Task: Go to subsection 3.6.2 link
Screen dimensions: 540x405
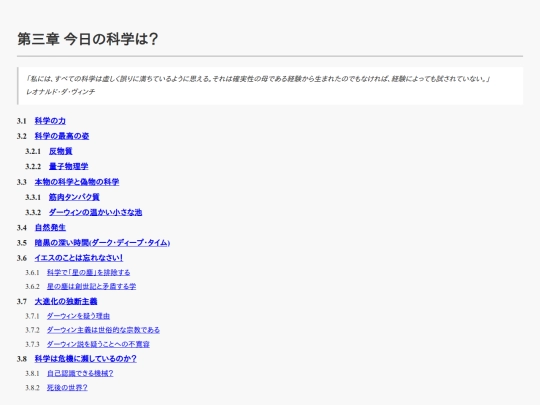Action: point(91,287)
